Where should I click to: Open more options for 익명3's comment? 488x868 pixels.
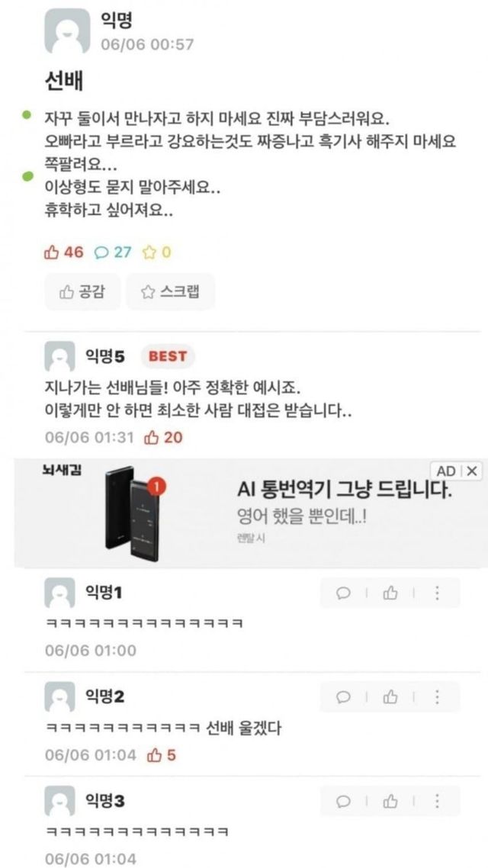(x=437, y=801)
